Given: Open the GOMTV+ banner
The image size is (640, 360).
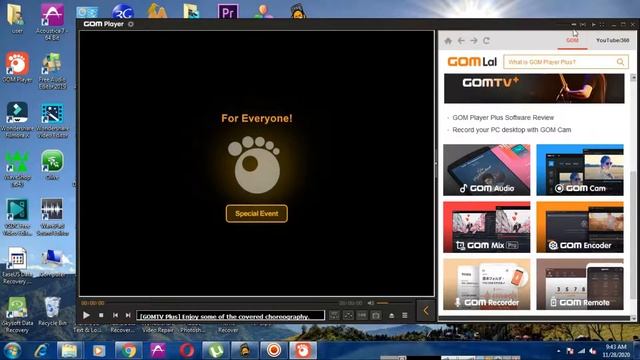Looking at the screenshot, I should click(534, 89).
